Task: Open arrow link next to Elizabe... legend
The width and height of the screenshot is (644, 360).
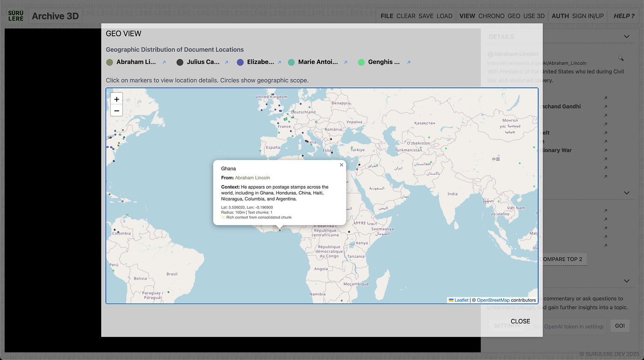Action: 279,62
